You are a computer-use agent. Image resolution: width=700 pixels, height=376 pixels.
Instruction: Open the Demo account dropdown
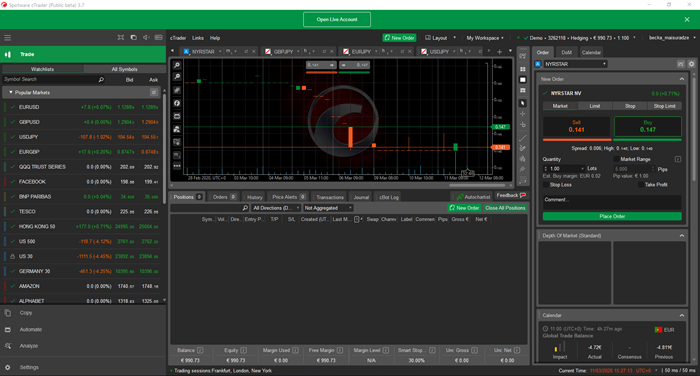pos(579,38)
